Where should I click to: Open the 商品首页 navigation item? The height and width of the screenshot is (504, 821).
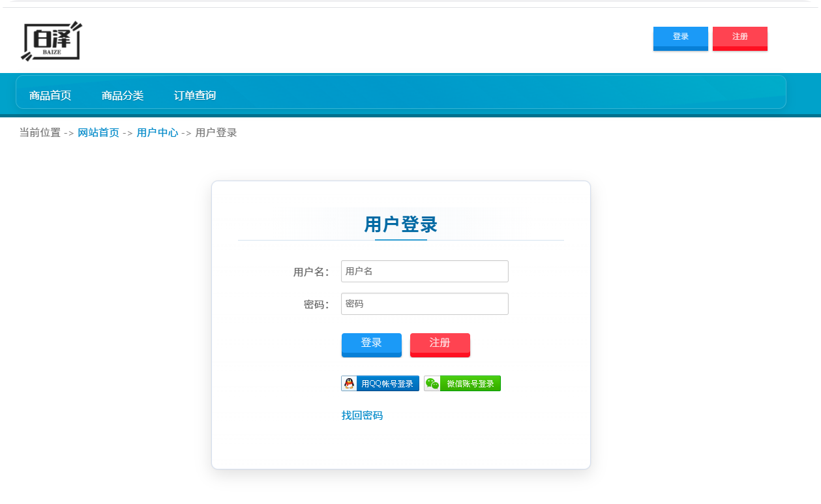(x=50, y=96)
